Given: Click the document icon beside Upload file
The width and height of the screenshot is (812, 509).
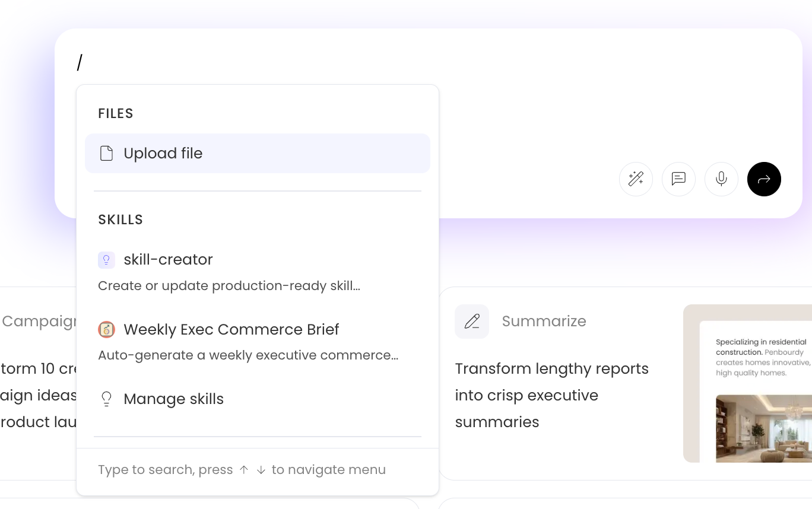Looking at the screenshot, I should coord(106,153).
